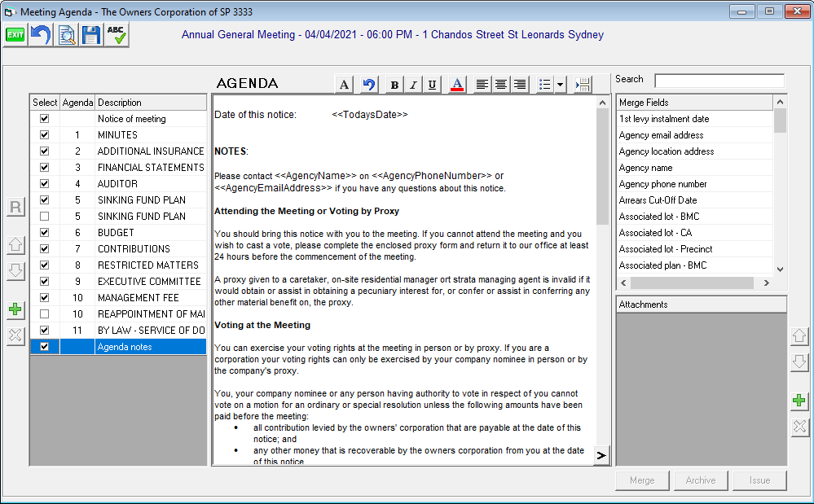This screenshot has width=814, height=504.
Task: Open the print preview magnifier icon
Action: pos(65,34)
